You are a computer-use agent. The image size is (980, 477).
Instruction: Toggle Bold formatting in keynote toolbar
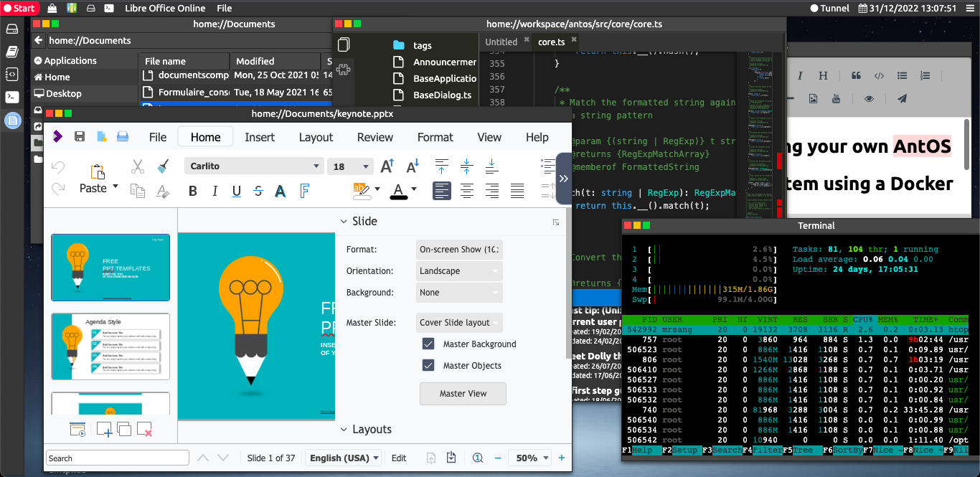(192, 191)
